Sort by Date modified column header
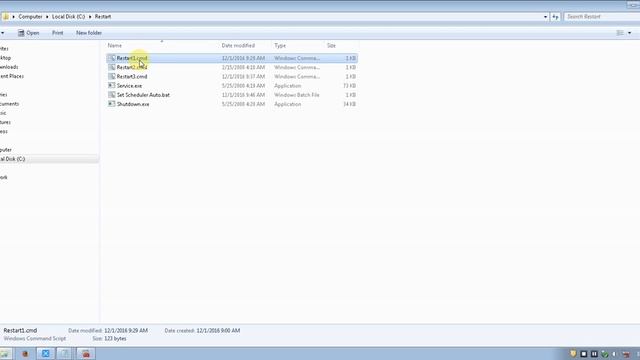The height and width of the screenshot is (360, 640). [238, 45]
